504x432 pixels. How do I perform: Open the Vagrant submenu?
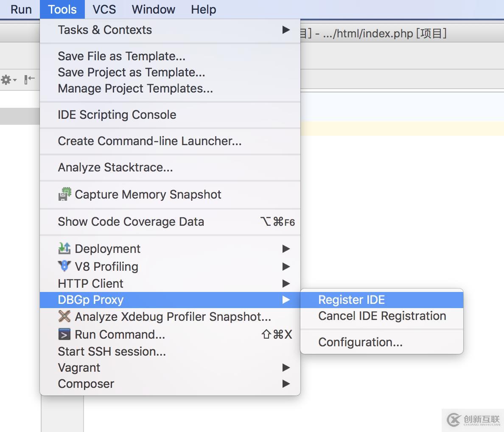170,367
